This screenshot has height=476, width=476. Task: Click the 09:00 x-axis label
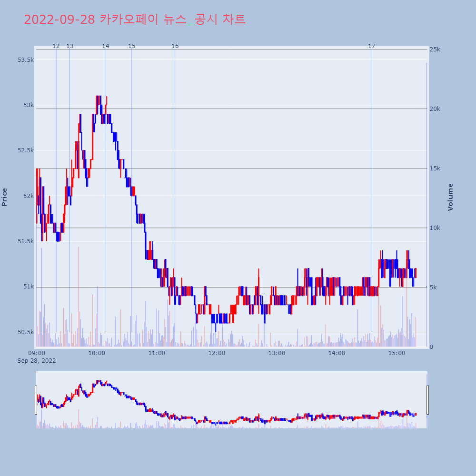pyautogui.click(x=37, y=353)
